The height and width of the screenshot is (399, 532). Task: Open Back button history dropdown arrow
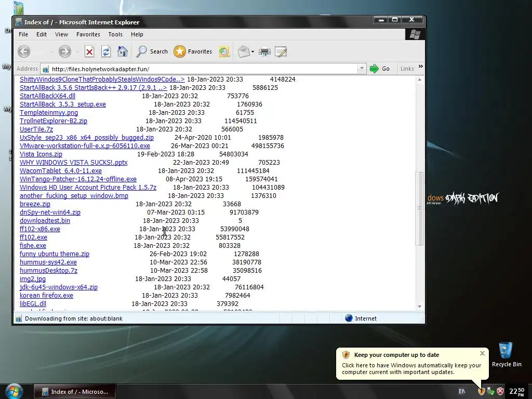51,52
